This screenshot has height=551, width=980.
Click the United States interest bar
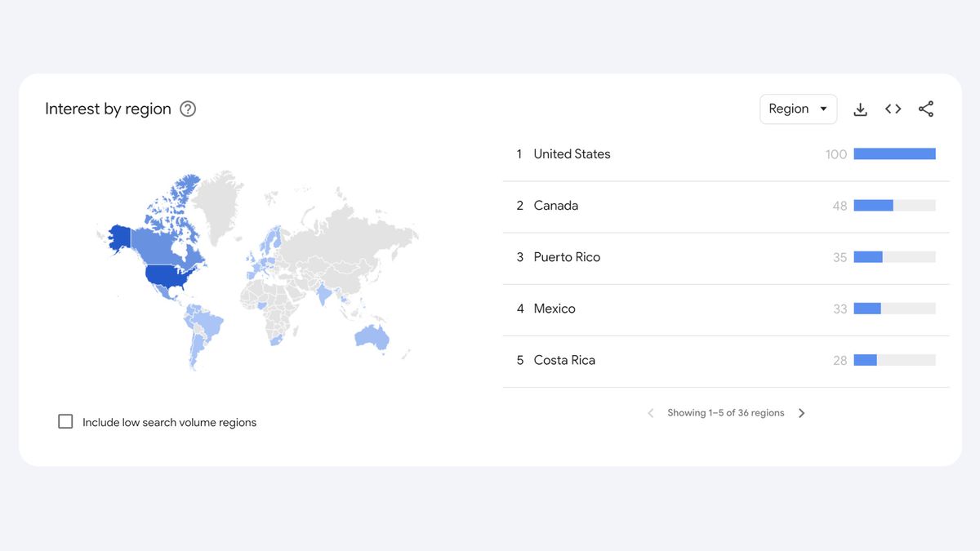pyautogui.click(x=894, y=154)
